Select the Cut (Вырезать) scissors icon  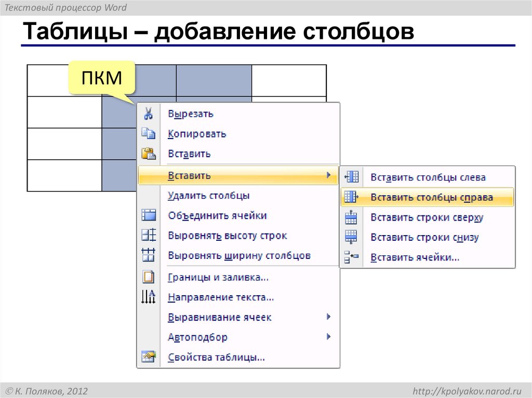[x=148, y=114]
